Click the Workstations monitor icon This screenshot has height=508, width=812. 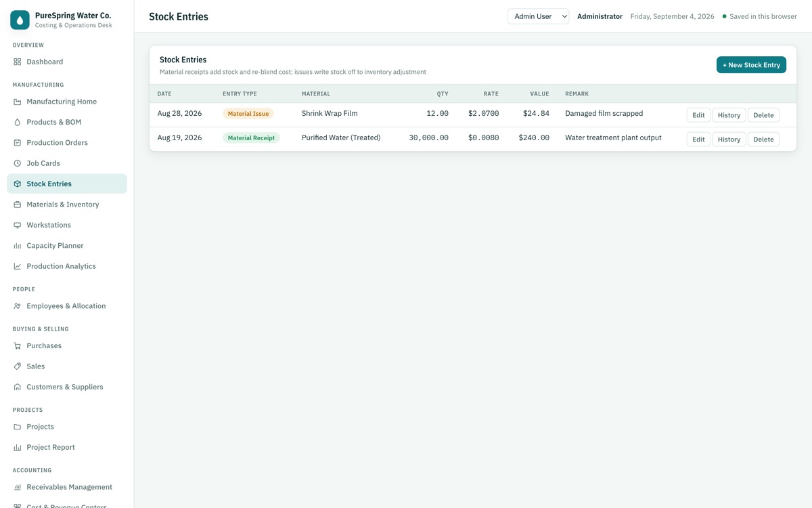pos(18,225)
